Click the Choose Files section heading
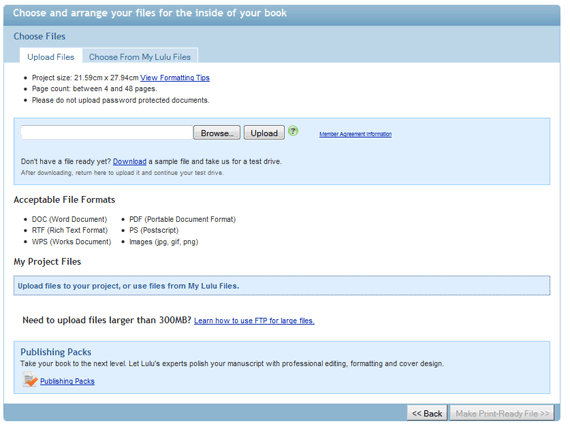Image resolution: width=570 pixels, height=426 pixels. coord(40,36)
